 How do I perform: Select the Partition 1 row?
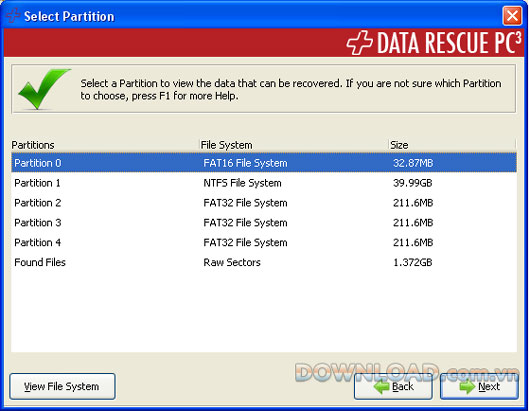[x=264, y=183]
